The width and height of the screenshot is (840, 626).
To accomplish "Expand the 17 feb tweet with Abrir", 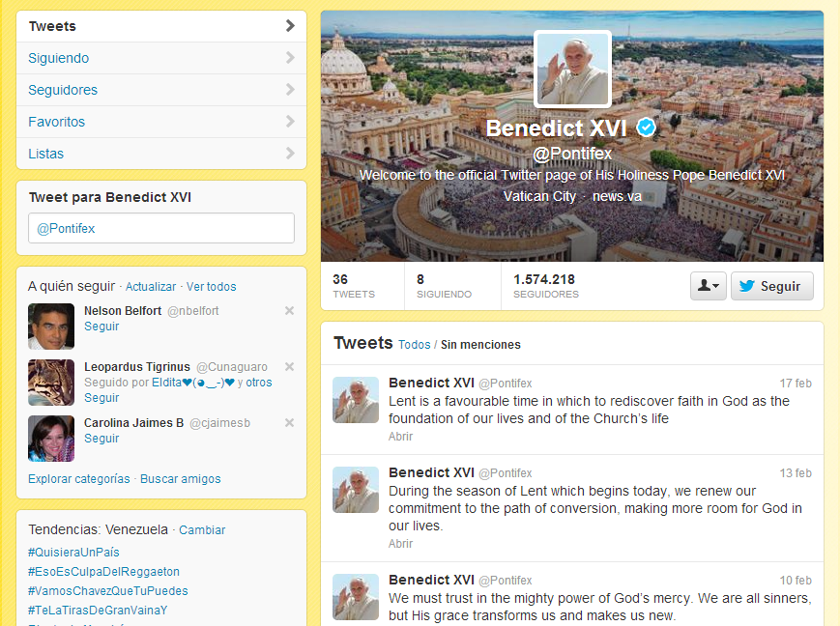I will click(x=401, y=437).
